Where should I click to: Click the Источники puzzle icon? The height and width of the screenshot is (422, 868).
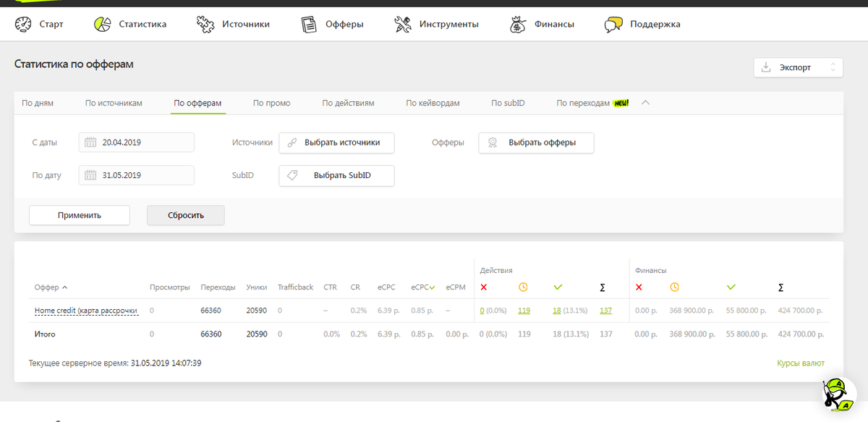(205, 24)
